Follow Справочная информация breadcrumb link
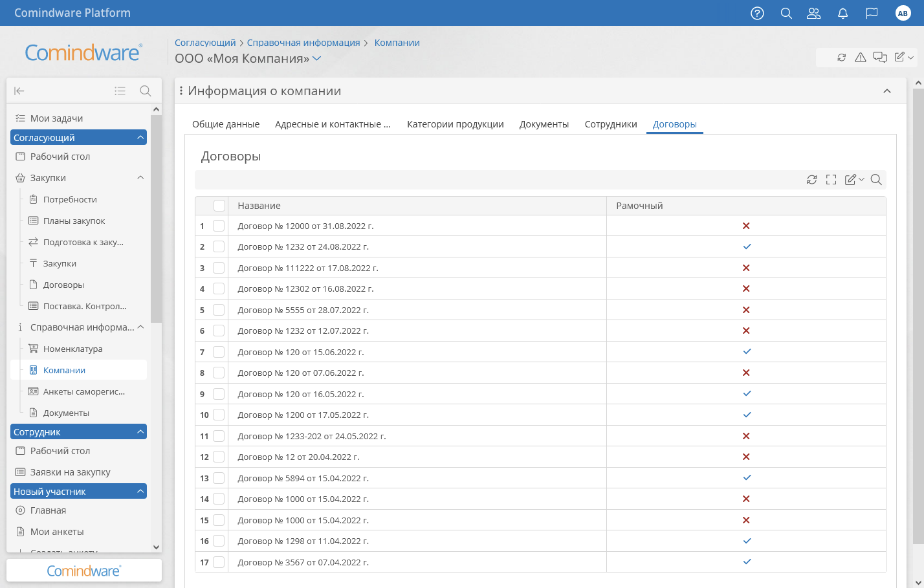Viewport: 924px width, 588px height. [x=303, y=43]
